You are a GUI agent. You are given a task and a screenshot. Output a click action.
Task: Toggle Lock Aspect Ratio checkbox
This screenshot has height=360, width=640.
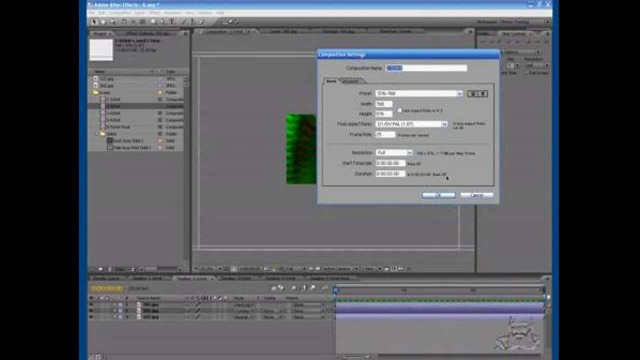pyautogui.click(x=400, y=110)
